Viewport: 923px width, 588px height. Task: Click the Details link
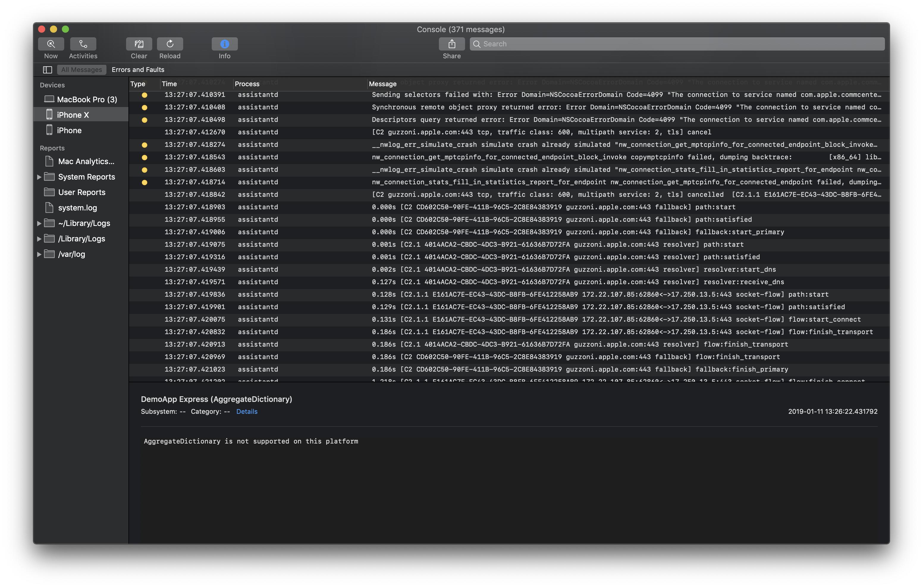click(x=247, y=411)
